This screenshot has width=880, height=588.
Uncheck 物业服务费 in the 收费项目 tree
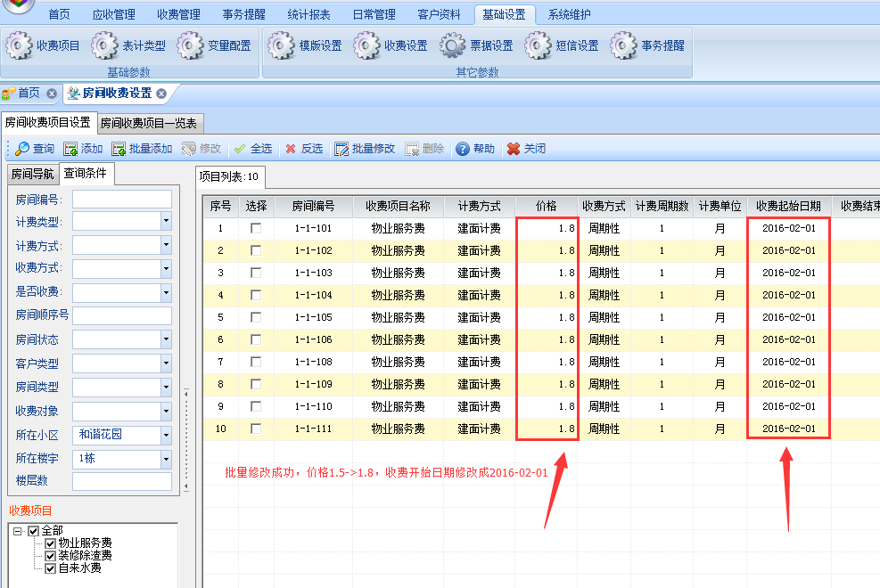pos(51,543)
